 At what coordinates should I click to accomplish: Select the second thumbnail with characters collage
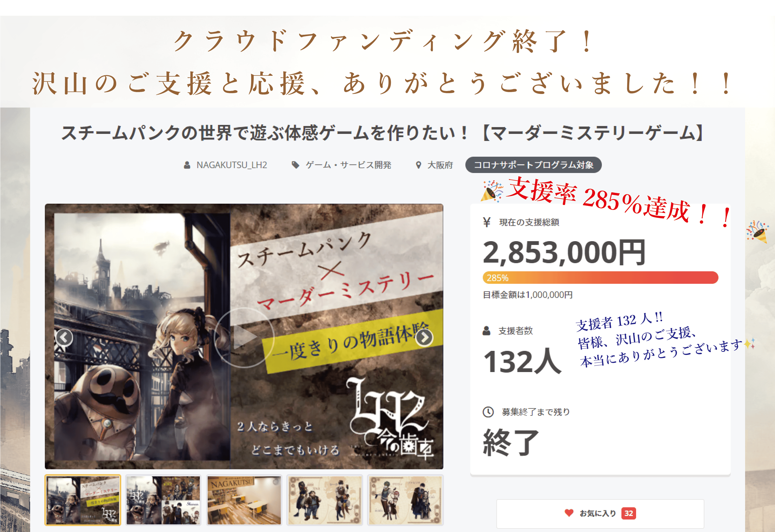(x=163, y=500)
